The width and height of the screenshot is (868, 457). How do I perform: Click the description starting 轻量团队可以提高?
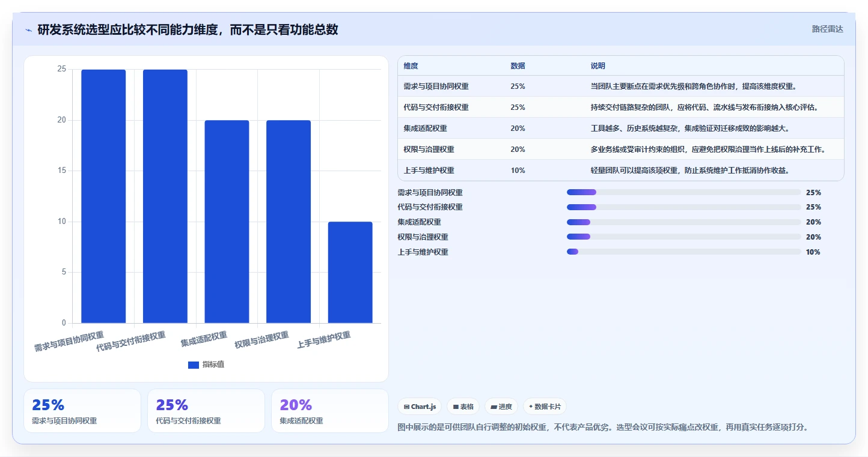click(x=690, y=171)
